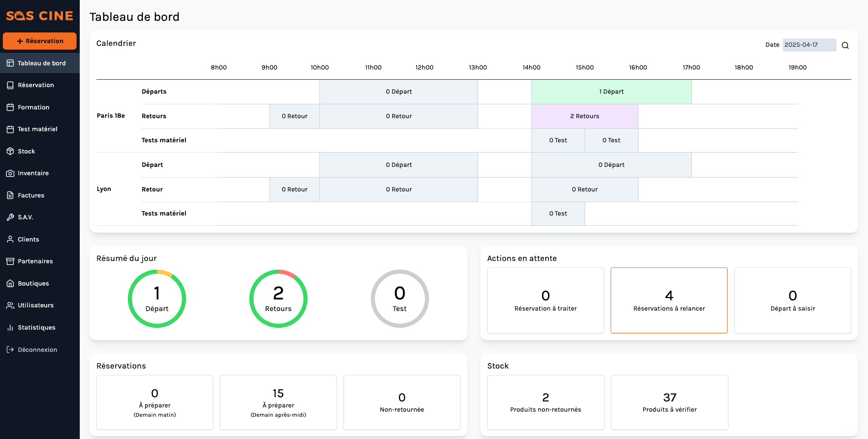Image resolution: width=868 pixels, height=439 pixels.
Task: Open Stock via its box icon
Action: point(10,151)
